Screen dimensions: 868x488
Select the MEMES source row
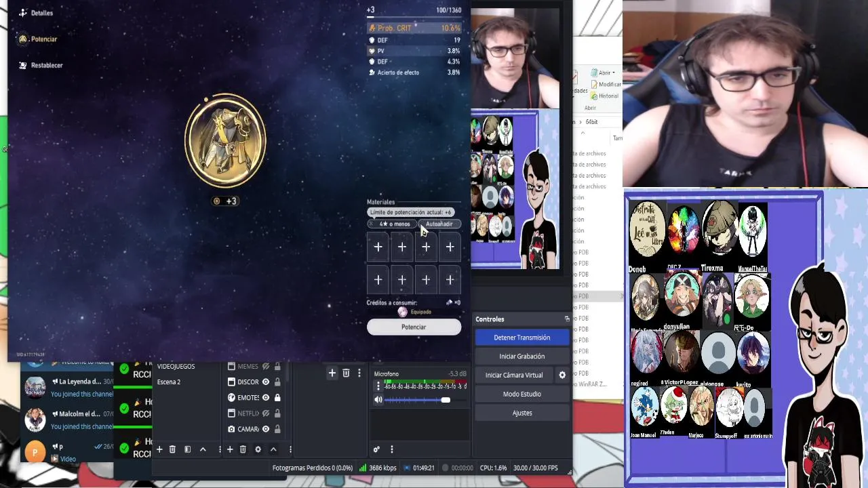[x=254, y=367]
